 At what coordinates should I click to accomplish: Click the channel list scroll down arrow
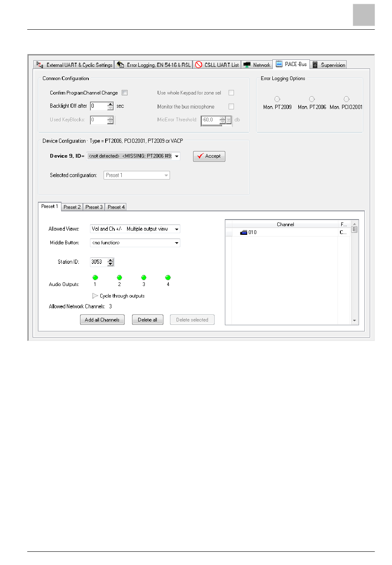pos(354,321)
